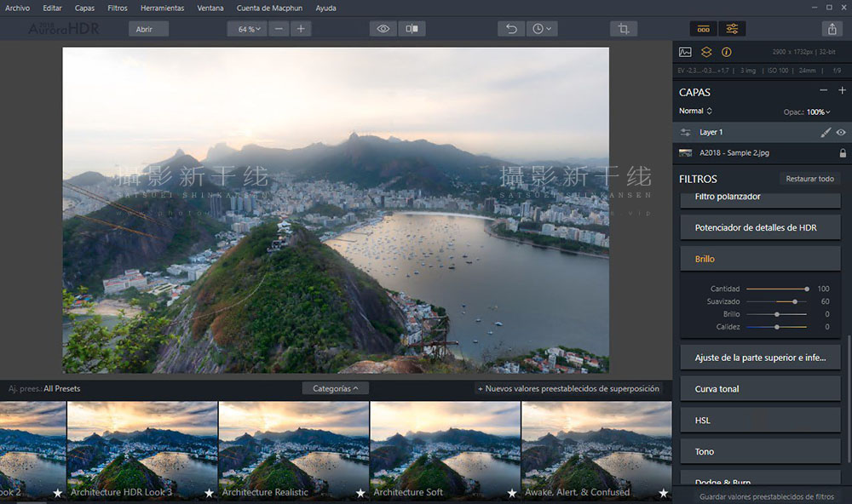The image size is (852, 504).
Task: Open the Cuenta de Macphun menu
Action: [269, 9]
